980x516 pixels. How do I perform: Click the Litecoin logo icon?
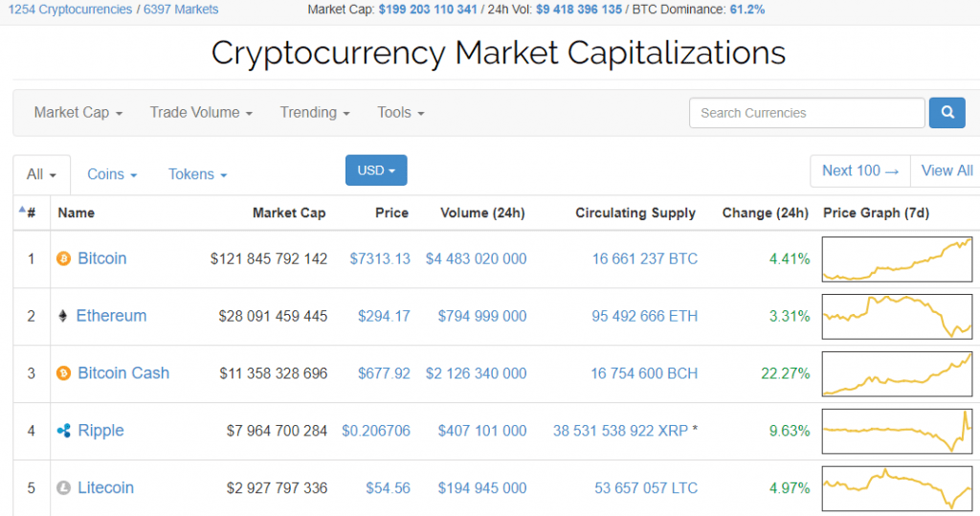coord(64,488)
